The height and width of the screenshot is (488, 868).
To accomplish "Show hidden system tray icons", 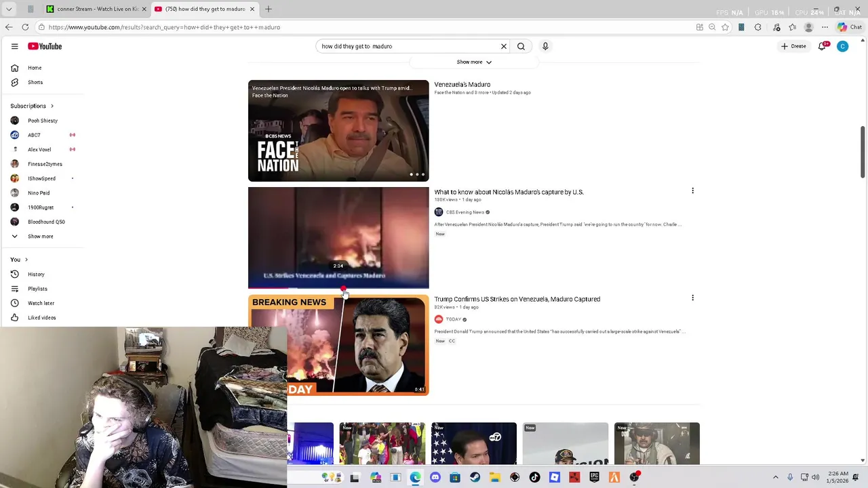I will [776, 477].
